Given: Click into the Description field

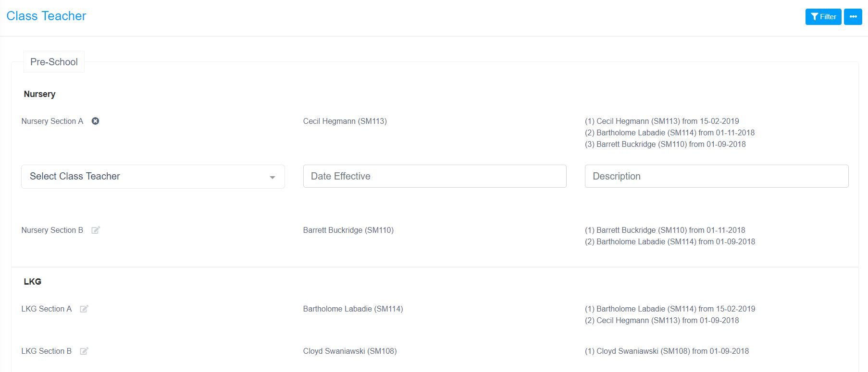Looking at the screenshot, I should [717, 176].
